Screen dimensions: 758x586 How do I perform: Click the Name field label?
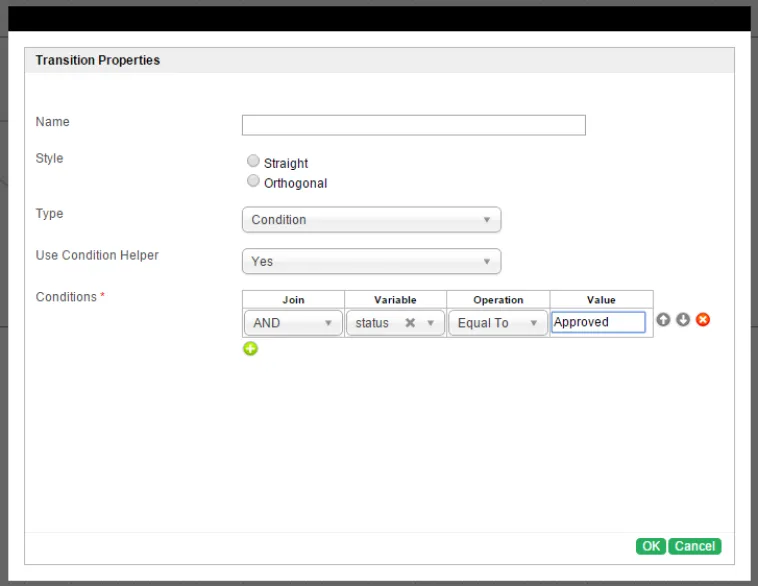pyautogui.click(x=52, y=122)
